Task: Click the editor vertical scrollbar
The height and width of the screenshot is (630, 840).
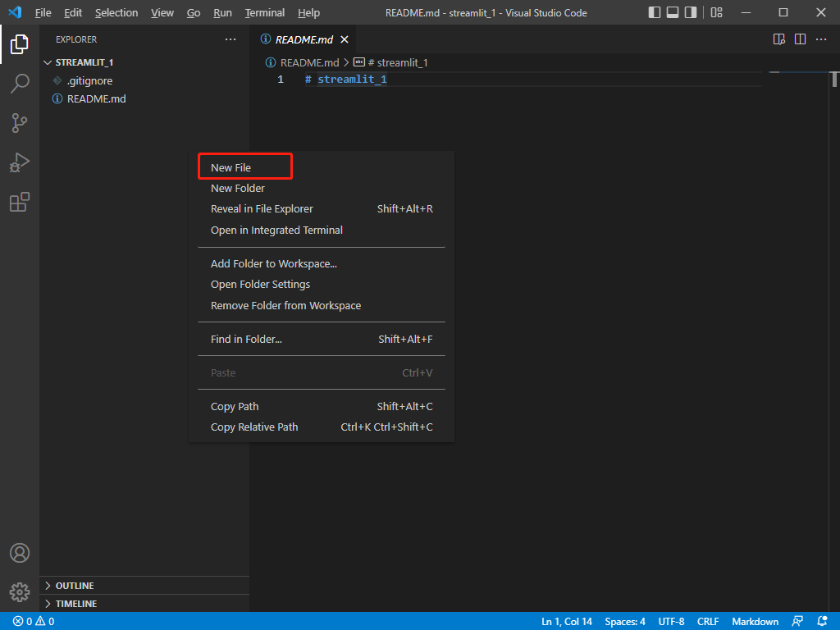Action: 834,80
